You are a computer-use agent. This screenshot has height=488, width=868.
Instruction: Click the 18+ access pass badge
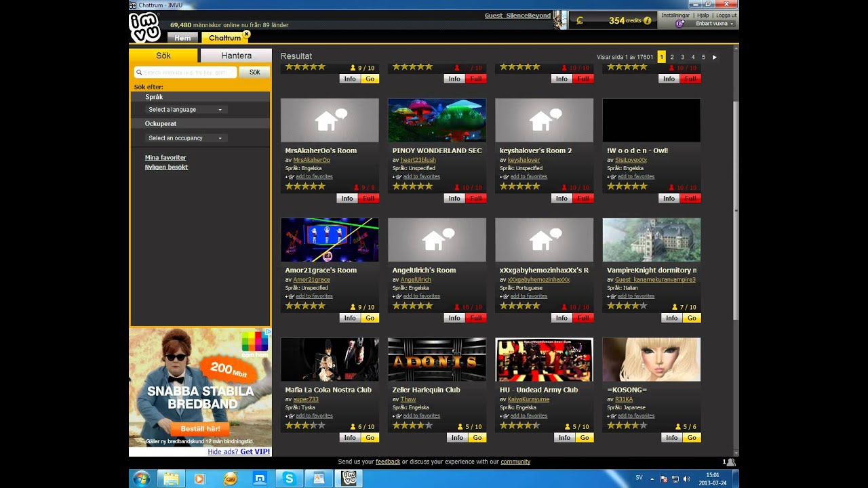coord(679,24)
